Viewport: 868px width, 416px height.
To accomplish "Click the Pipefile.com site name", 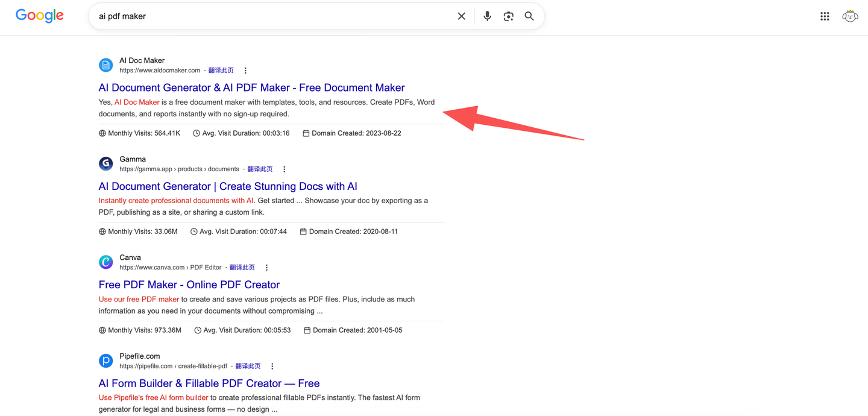I will point(140,356).
